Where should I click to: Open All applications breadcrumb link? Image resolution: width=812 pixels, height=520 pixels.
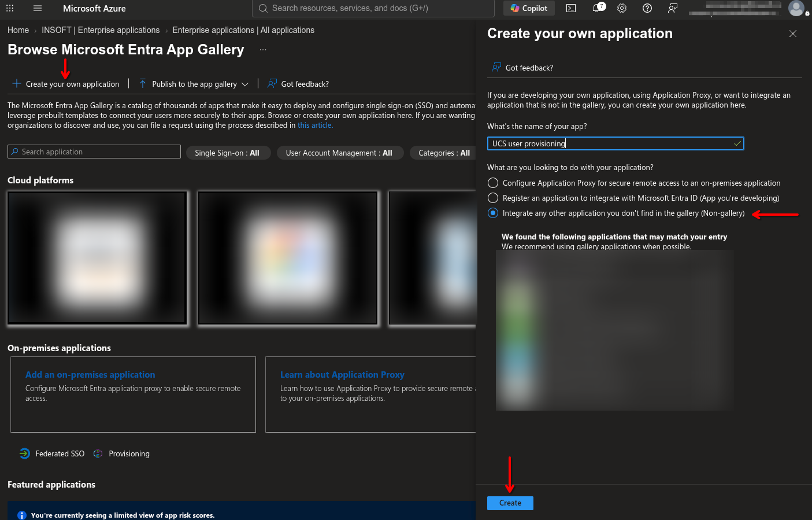click(x=243, y=30)
